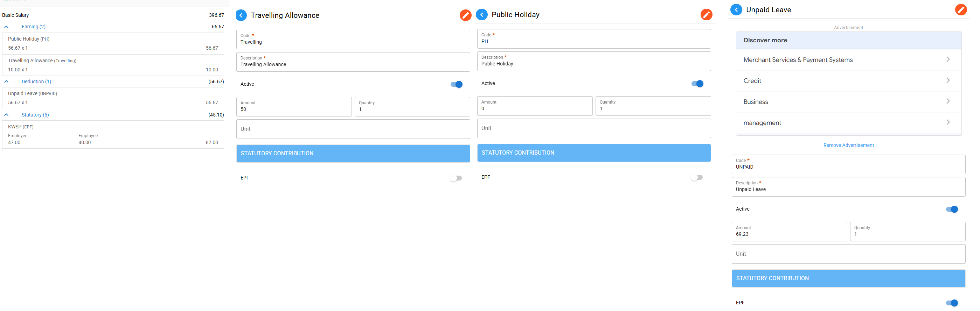Click Statutory Contribution header in Travelling Allowance
The width and height of the screenshot is (980, 311).
[x=353, y=153]
